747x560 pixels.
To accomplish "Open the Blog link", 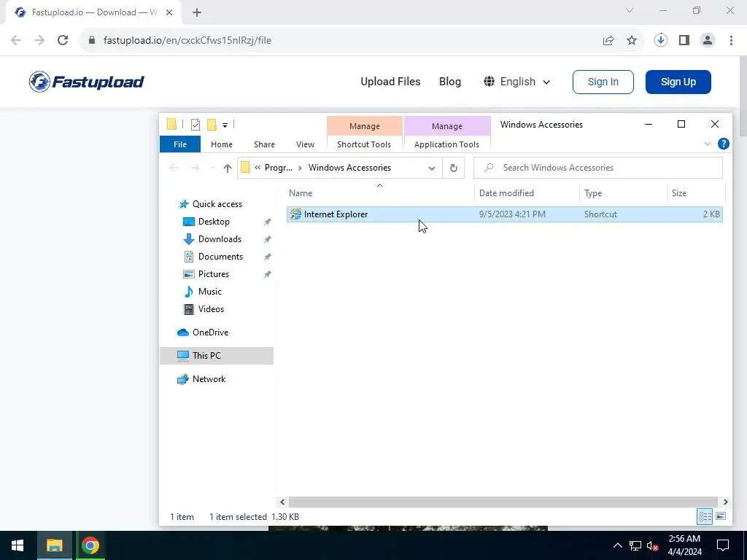I will point(449,82).
